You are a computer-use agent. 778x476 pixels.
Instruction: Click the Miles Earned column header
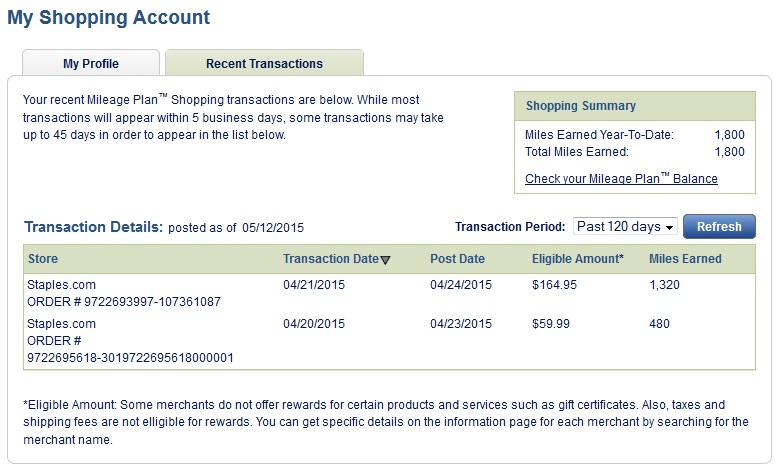685,259
